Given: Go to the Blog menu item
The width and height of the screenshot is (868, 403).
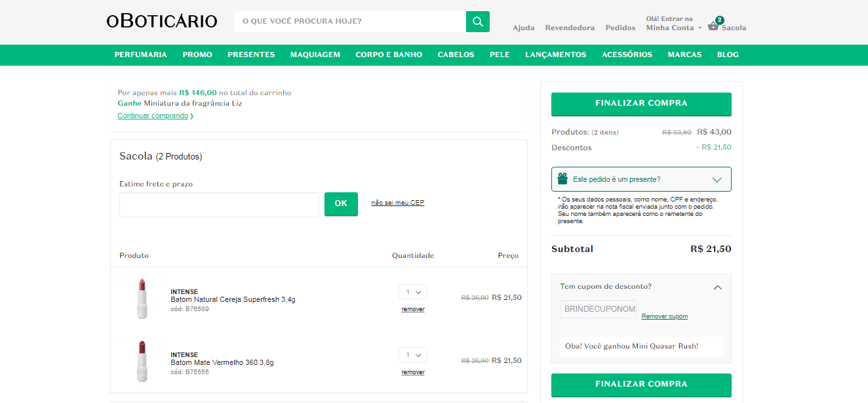Looking at the screenshot, I should 728,54.
